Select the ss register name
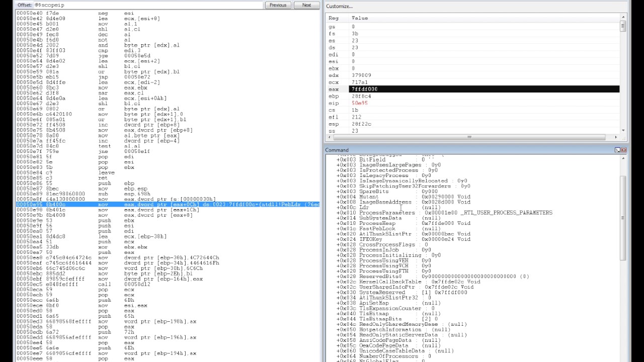Screen dimensions: 644x362 point(332,131)
